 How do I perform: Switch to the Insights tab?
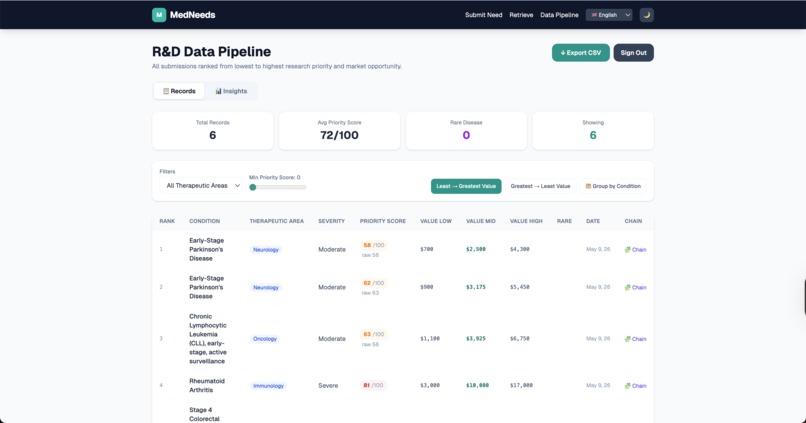click(x=231, y=91)
